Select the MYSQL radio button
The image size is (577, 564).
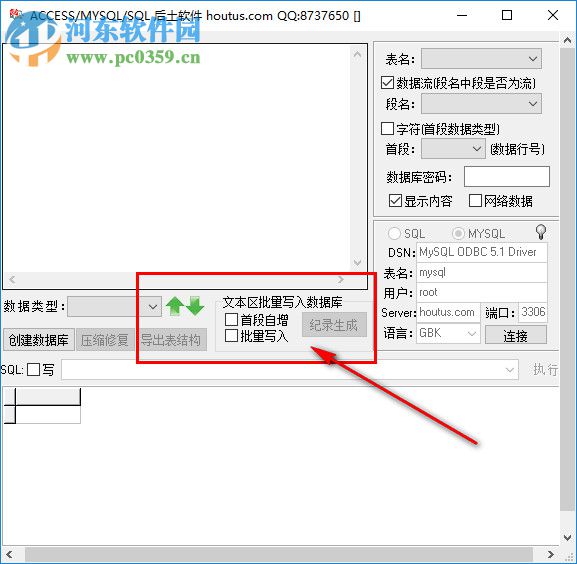click(x=458, y=233)
